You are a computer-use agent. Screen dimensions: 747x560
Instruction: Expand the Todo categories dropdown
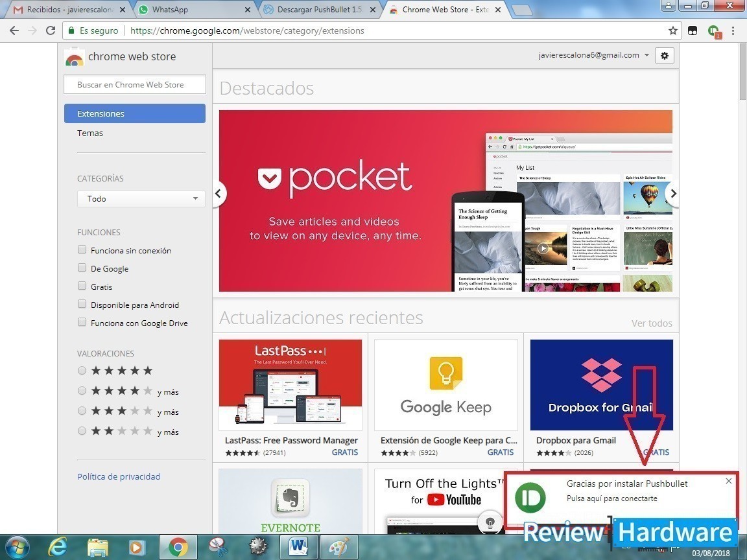click(141, 198)
